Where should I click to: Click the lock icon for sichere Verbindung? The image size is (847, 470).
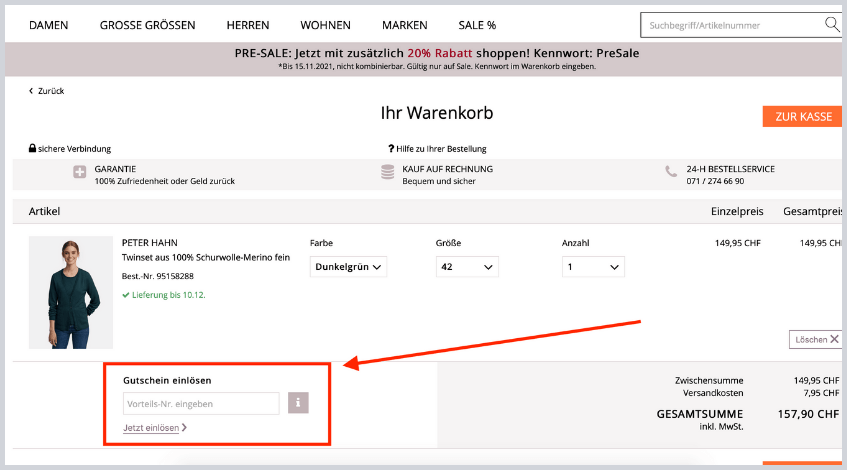click(x=33, y=149)
